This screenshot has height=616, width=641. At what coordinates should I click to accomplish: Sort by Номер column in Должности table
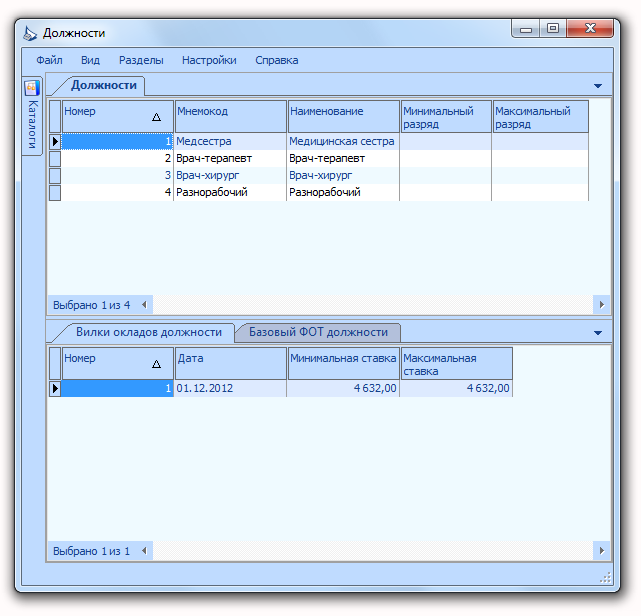point(118,116)
